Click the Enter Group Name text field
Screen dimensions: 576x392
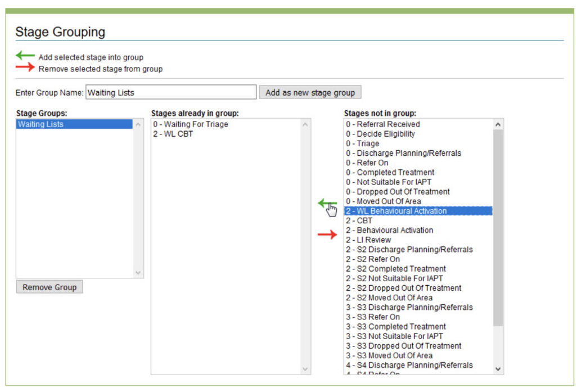[x=171, y=92]
